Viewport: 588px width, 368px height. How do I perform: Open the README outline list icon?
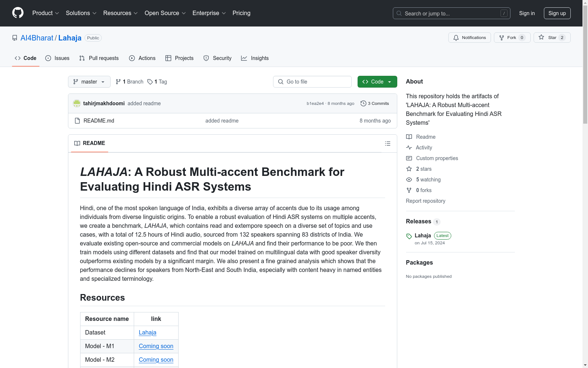tap(388, 144)
